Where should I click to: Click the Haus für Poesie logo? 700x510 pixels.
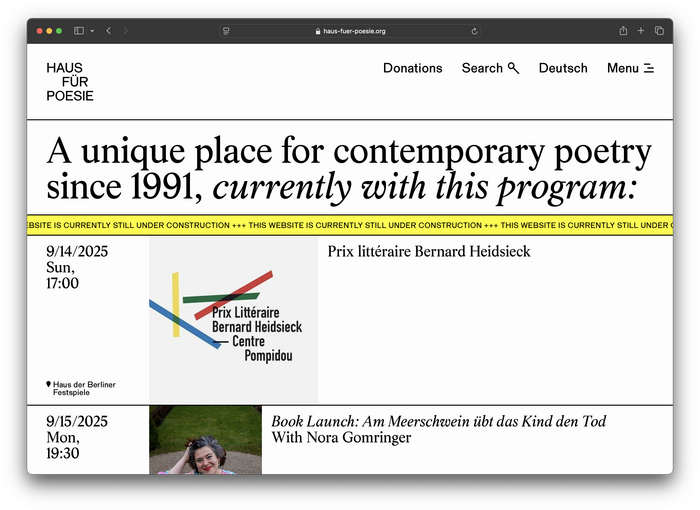(70, 82)
